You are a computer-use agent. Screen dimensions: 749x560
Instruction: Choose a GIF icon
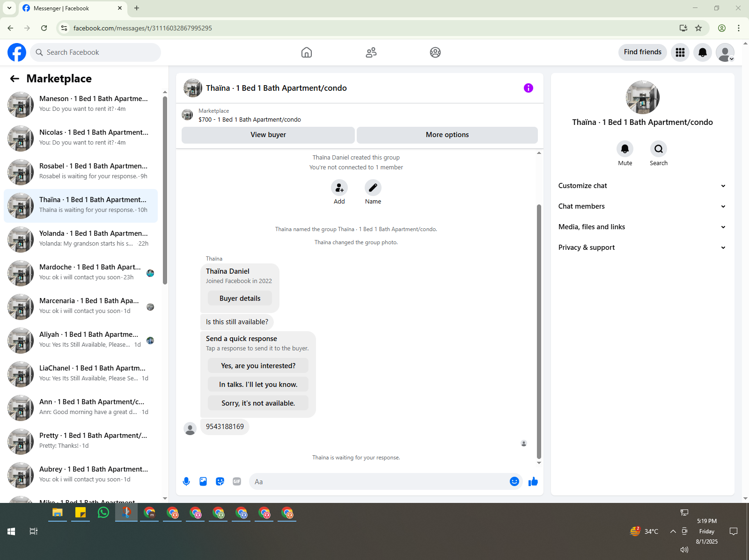click(237, 481)
